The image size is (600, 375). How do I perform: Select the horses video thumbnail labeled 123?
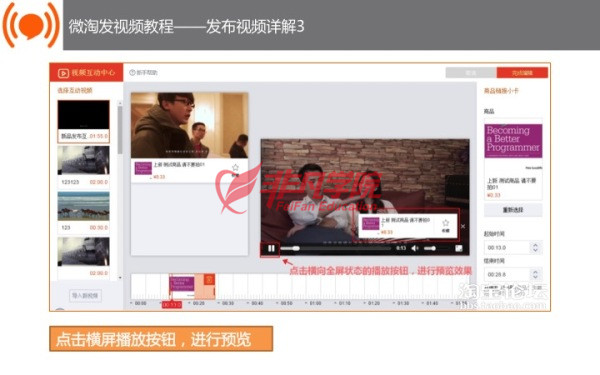pos(83,206)
